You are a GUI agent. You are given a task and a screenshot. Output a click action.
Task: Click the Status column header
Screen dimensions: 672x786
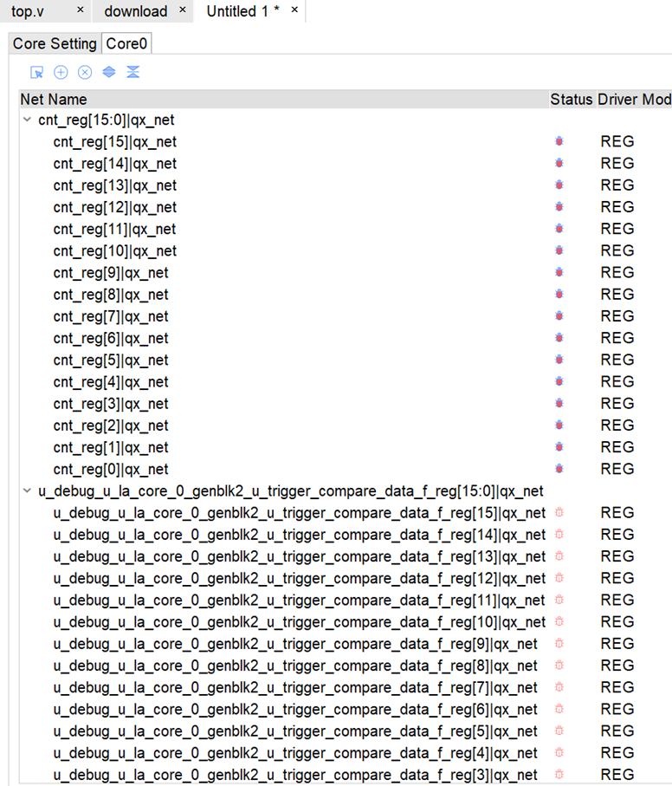click(x=572, y=100)
